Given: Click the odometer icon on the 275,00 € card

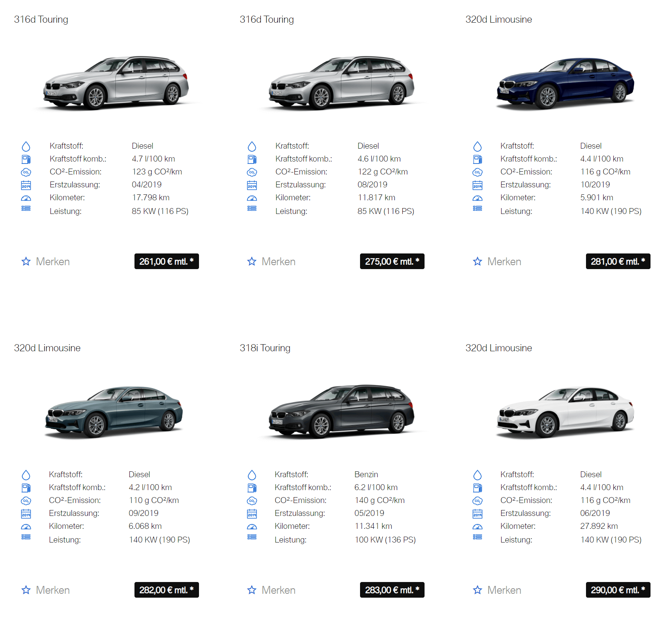Looking at the screenshot, I should pos(252,198).
